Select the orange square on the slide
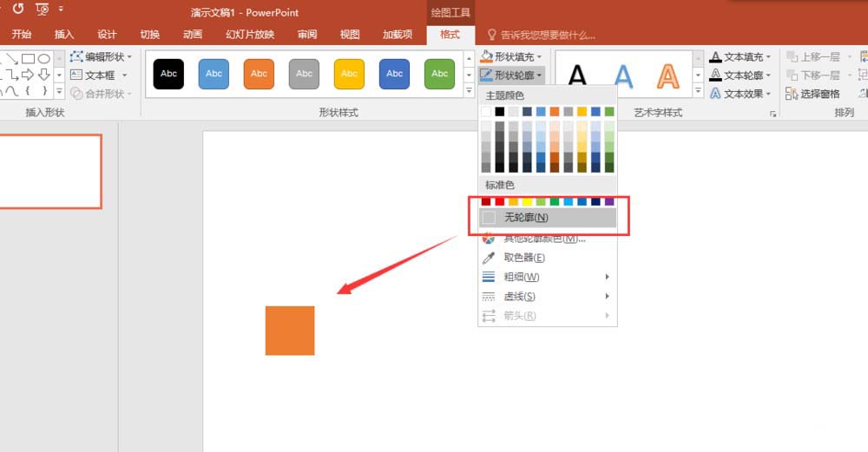Screen dimensions: 868x452 click(290, 331)
